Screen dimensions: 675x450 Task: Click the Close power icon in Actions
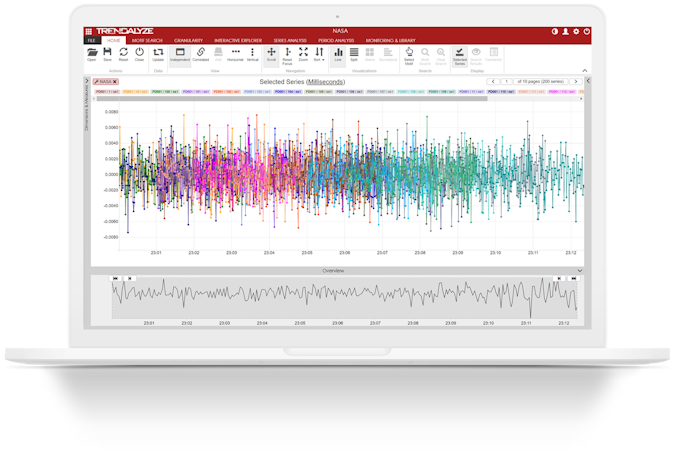(139, 54)
